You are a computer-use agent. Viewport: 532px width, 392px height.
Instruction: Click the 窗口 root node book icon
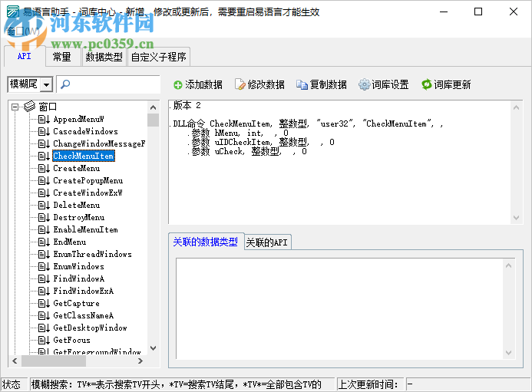pos(29,106)
